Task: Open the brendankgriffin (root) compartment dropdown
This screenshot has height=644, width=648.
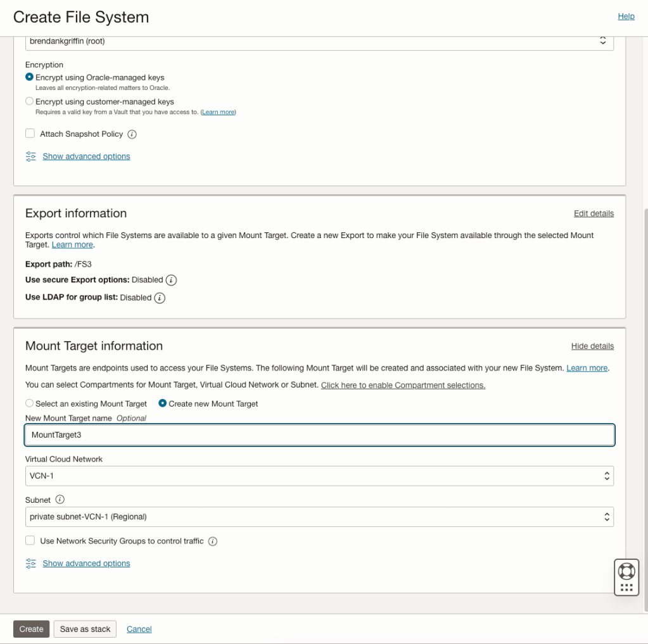Action: pyautogui.click(x=319, y=41)
